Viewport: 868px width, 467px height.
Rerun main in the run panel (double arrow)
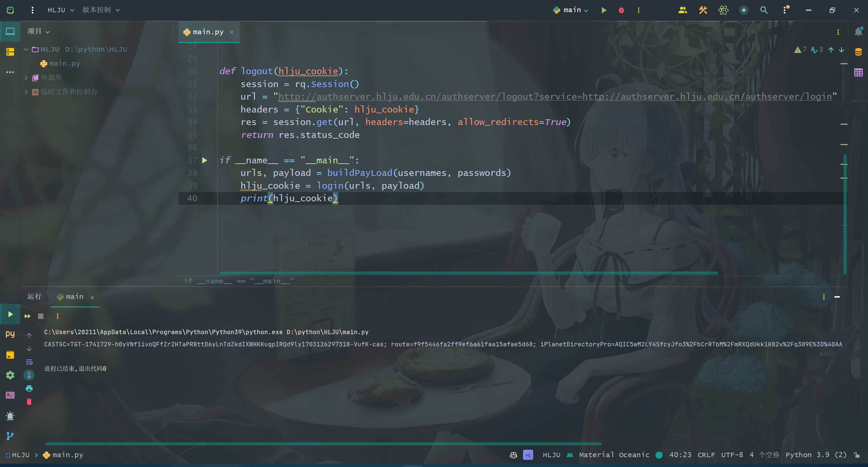(28, 316)
